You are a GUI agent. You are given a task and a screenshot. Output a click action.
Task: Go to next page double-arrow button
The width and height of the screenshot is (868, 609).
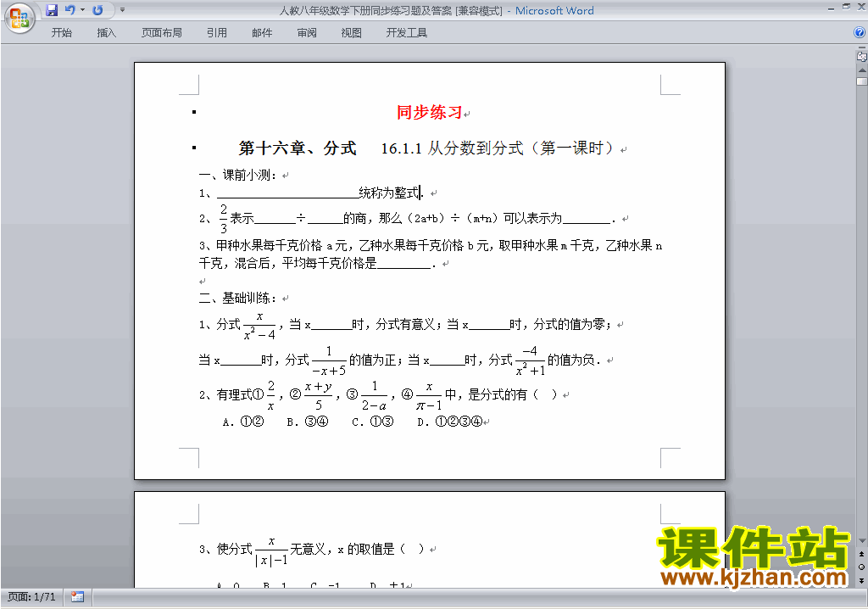click(862, 580)
